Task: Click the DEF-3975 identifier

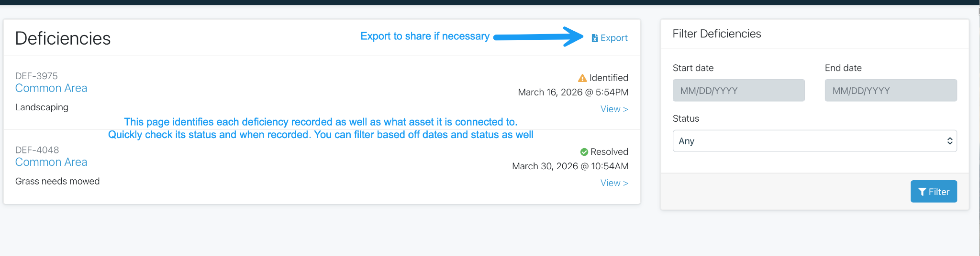Action: coord(36,76)
